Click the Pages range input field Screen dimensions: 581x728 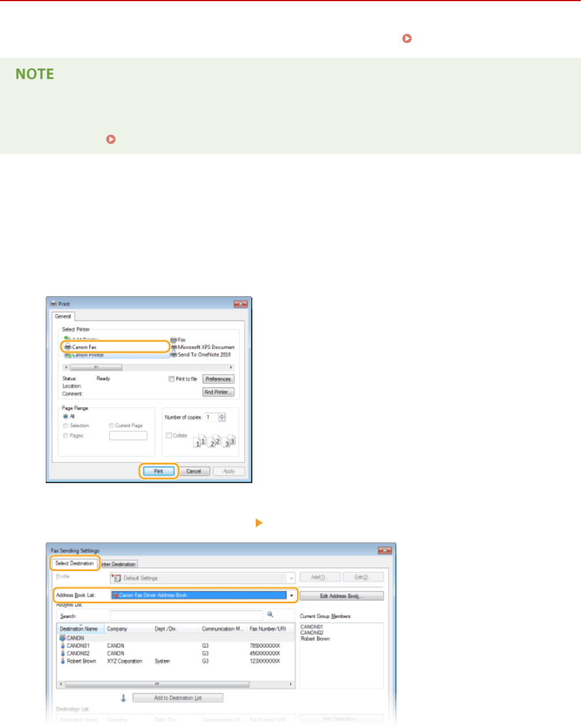(128, 435)
